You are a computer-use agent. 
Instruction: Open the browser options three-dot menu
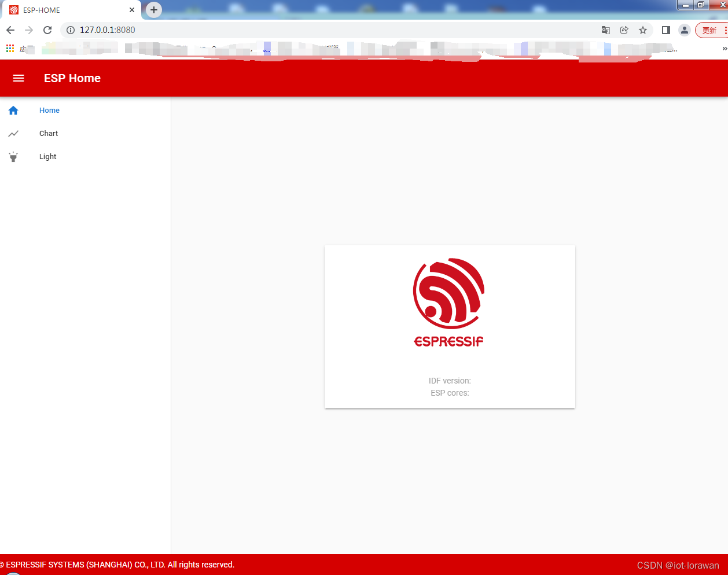725,30
